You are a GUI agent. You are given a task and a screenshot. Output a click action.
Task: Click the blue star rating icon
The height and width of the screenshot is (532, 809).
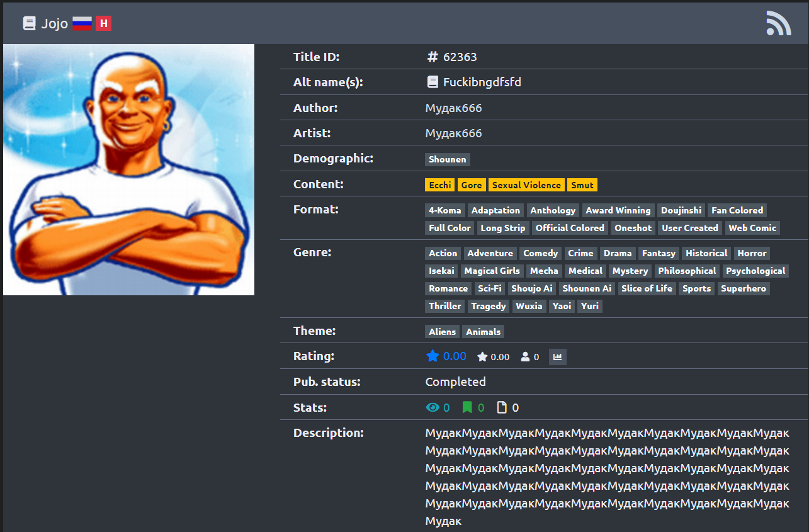click(x=433, y=356)
